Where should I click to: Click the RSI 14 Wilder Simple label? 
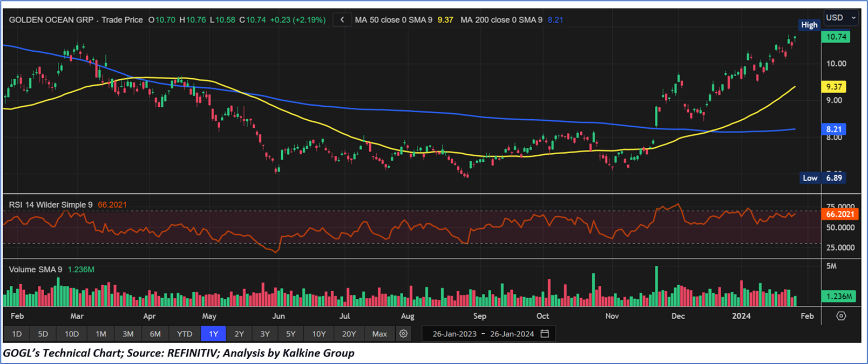51,205
